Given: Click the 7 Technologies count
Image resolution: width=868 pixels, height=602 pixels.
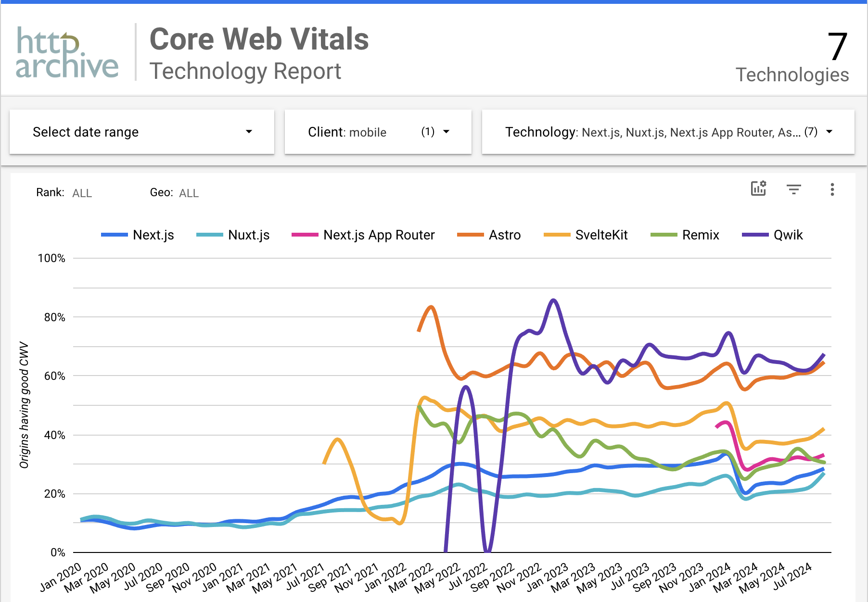Looking at the screenshot, I should coord(792,58).
